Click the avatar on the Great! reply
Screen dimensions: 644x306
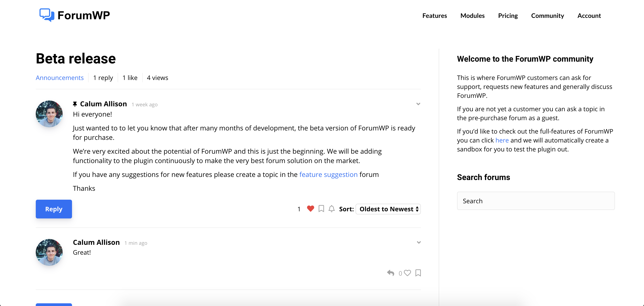tap(49, 252)
